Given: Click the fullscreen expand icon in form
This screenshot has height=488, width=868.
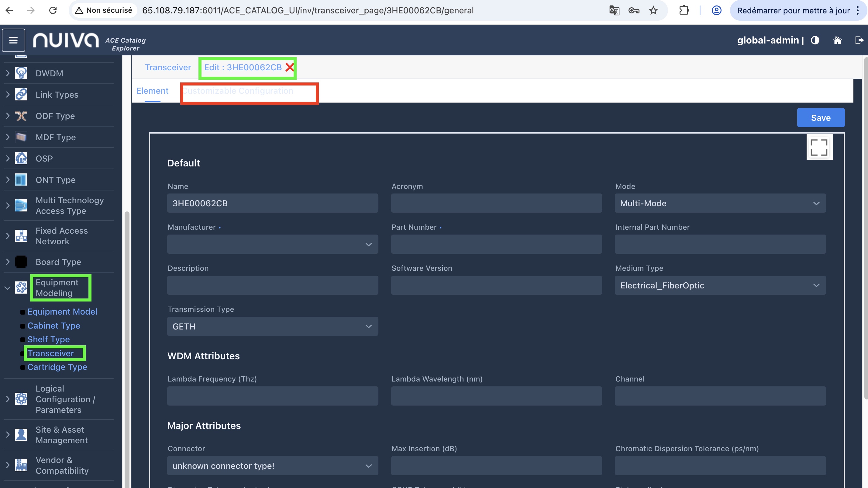Looking at the screenshot, I should pyautogui.click(x=819, y=147).
